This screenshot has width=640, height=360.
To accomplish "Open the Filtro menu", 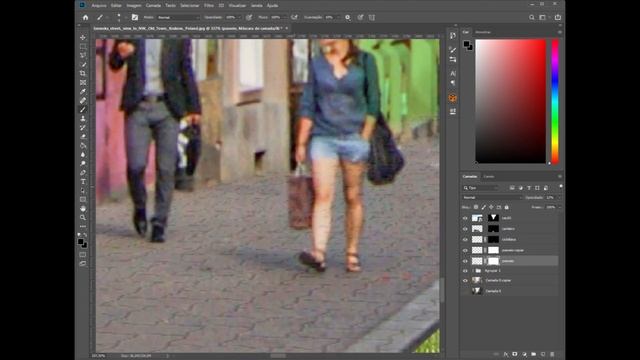I will click(209, 6).
